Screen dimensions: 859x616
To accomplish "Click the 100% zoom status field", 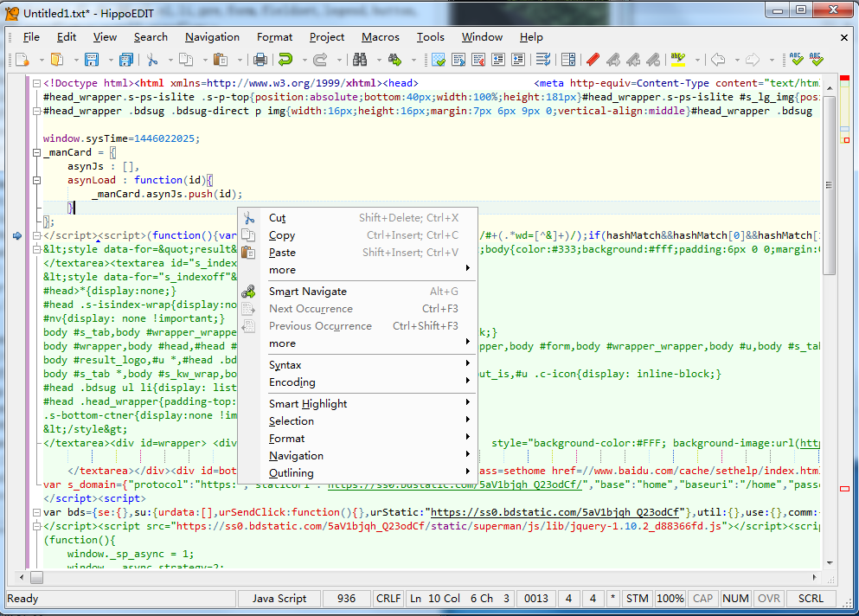I will (x=670, y=598).
